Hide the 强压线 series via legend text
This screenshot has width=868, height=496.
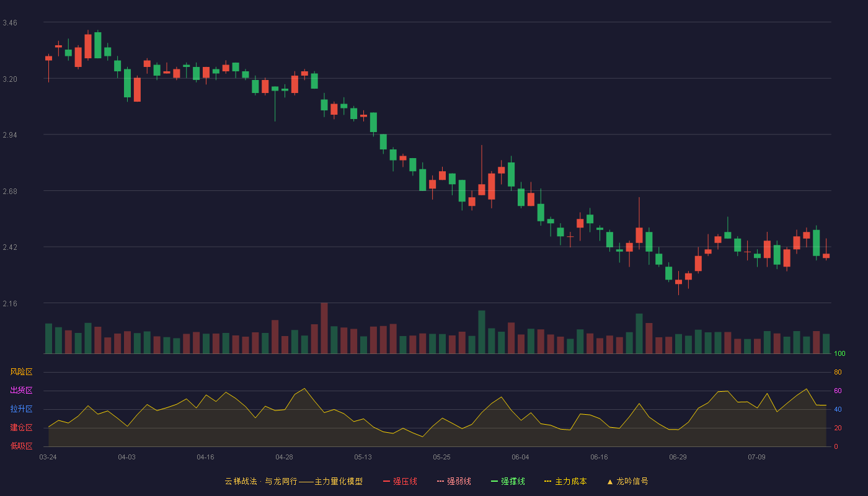(x=405, y=481)
